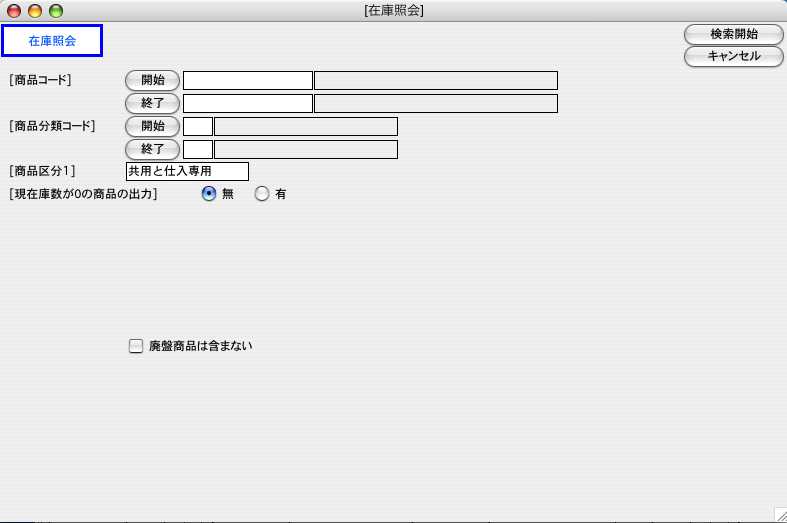The height and width of the screenshot is (523, 787).
Task: Select the 有 radio button
Action: [262, 194]
